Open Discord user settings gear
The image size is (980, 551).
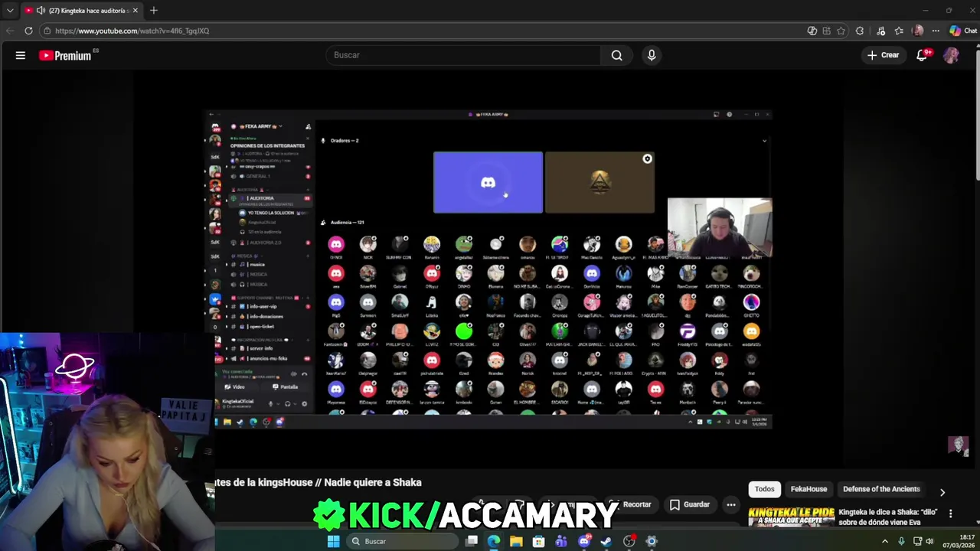pos(304,404)
